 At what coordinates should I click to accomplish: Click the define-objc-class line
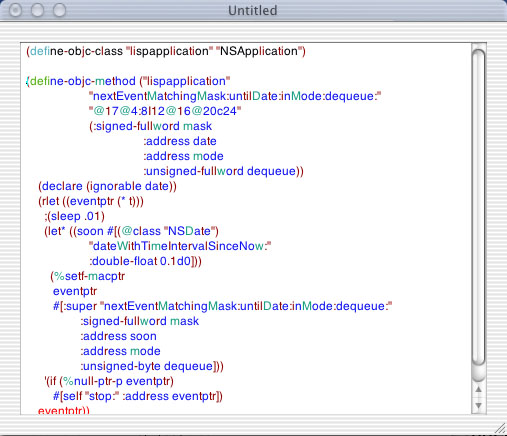pyautogui.click(x=166, y=51)
